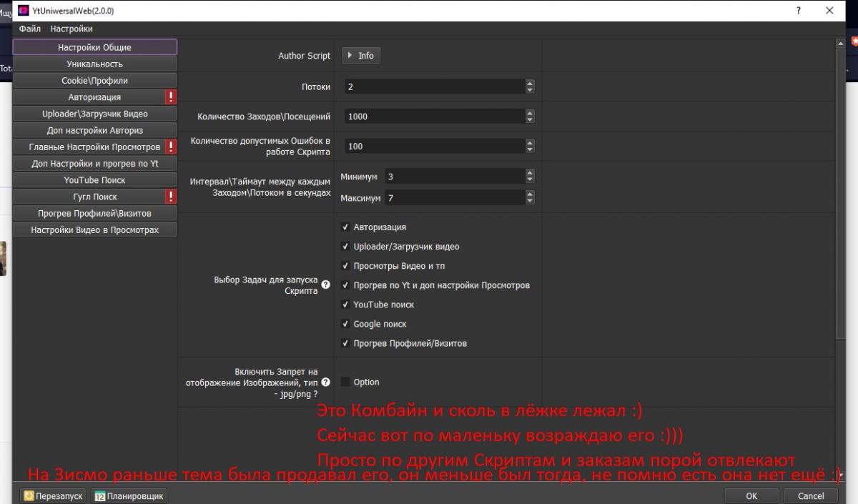Click the warning icon beside Главные Настройки Просмотров

click(x=171, y=147)
